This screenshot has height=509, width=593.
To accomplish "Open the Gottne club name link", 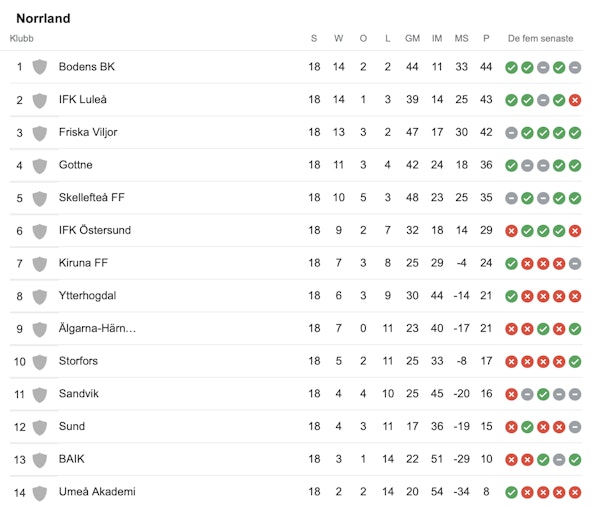I will click(x=76, y=165).
